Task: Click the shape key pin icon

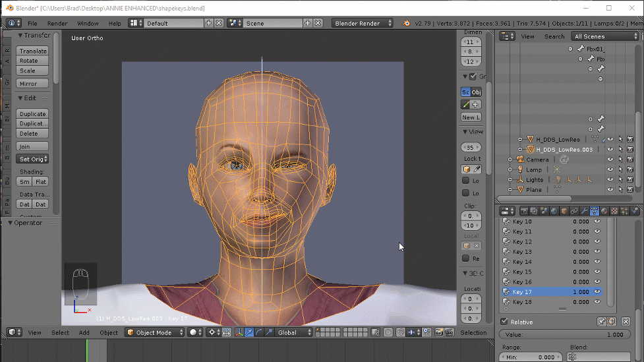Action: coord(601,322)
